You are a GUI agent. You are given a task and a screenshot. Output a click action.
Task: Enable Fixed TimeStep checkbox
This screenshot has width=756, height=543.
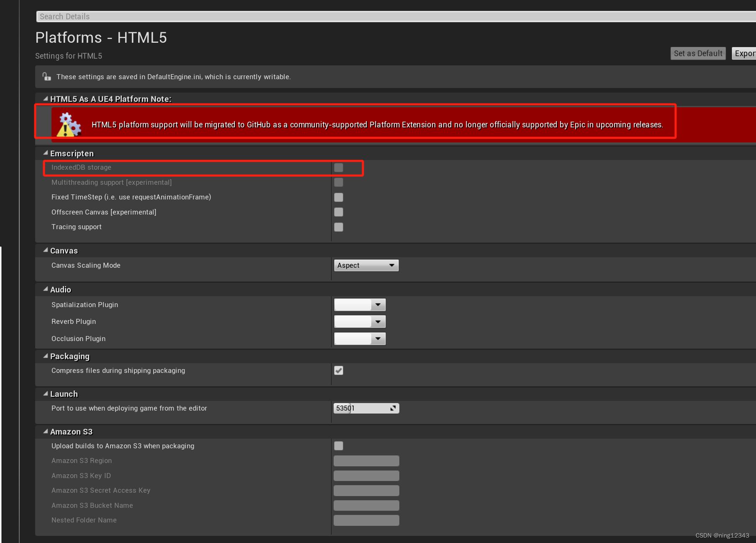coord(338,197)
